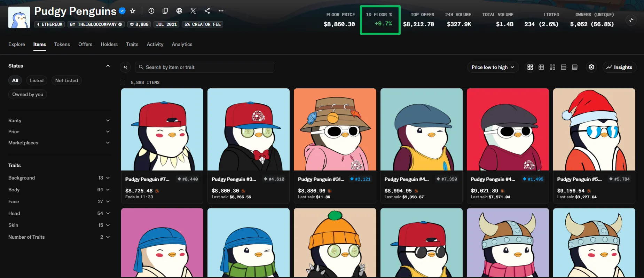This screenshot has height=278, width=644.
Task: Switch to list view layout
Action: click(564, 67)
